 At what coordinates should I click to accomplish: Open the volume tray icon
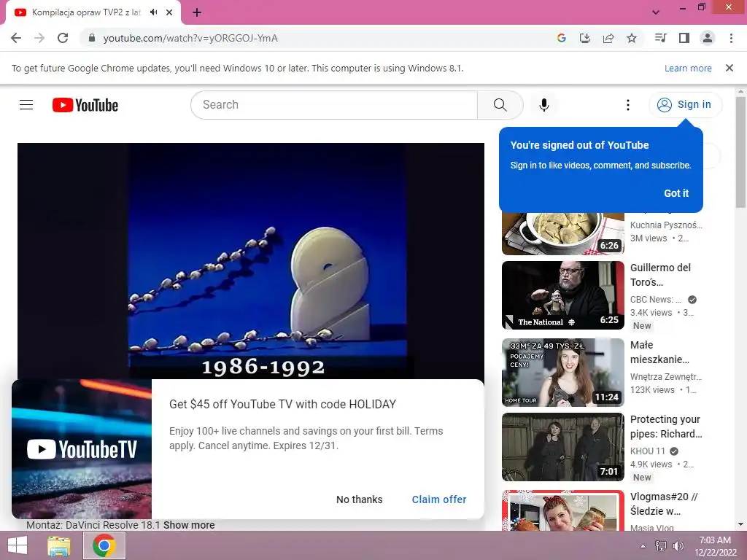click(x=678, y=545)
